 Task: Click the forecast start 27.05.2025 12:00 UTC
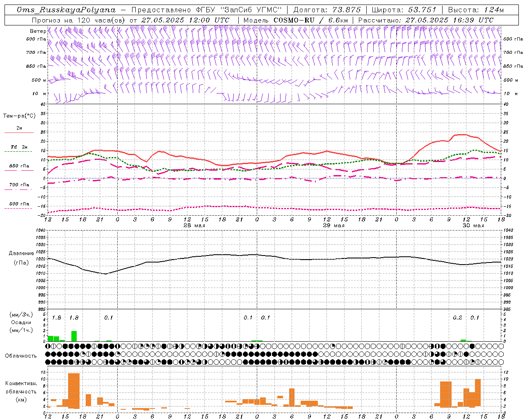(x=185, y=20)
